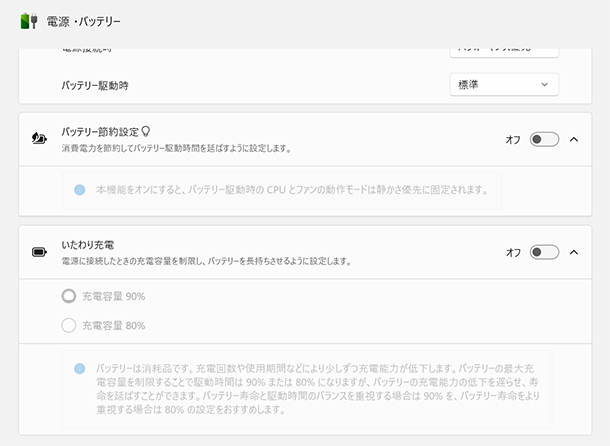
Task: Click the バッテリーは消耗品です explanation paragraph
Action: point(317,389)
